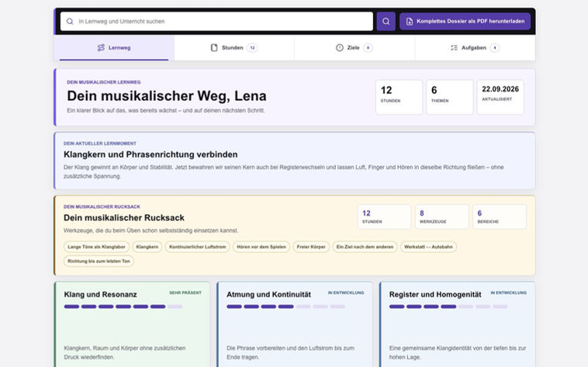Switch to the Lernweg tab
588x367 pixels.
[x=114, y=47]
